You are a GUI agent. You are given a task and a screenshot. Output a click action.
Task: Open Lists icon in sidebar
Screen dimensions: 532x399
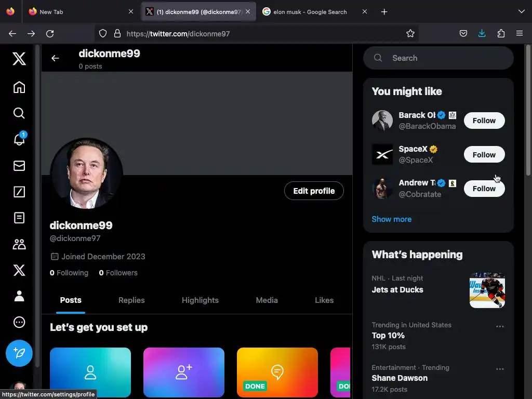(x=19, y=218)
